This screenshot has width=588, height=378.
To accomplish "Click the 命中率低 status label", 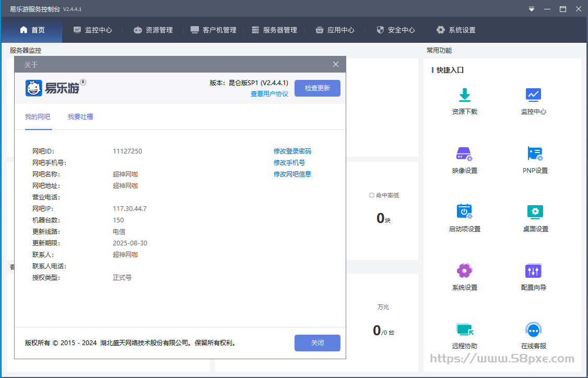I will tap(387, 195).
